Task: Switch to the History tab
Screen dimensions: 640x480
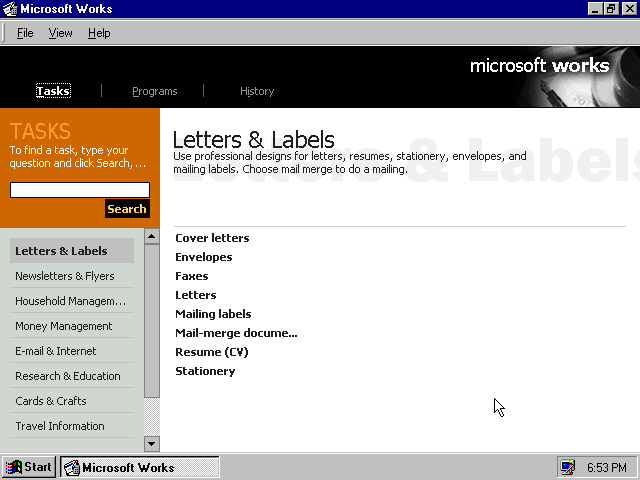Action: pos(257,91)
